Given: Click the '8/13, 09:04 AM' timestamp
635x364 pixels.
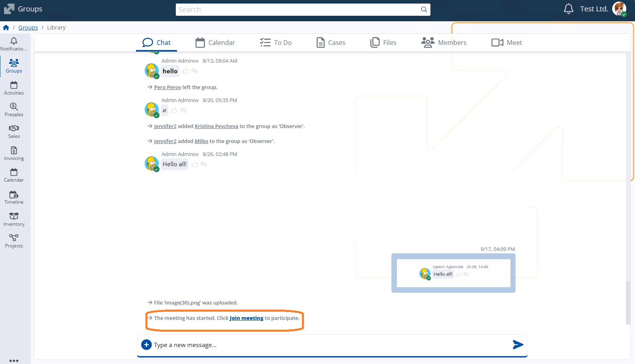Looking at the screenshot, I should point(220,61).
